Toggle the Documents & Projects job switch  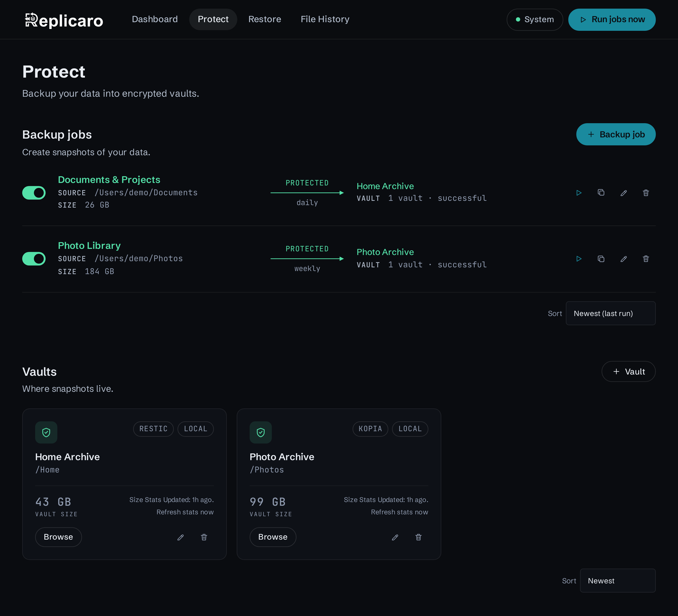(34, 193)
